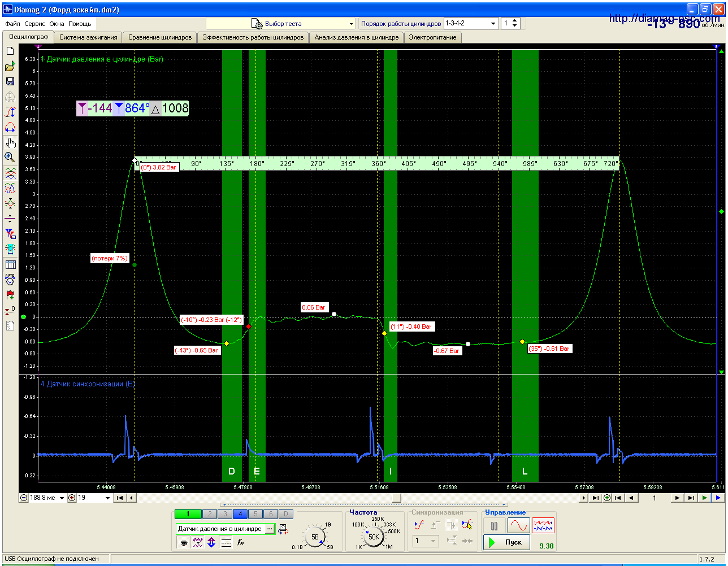Open the Сервис menu

35,24
